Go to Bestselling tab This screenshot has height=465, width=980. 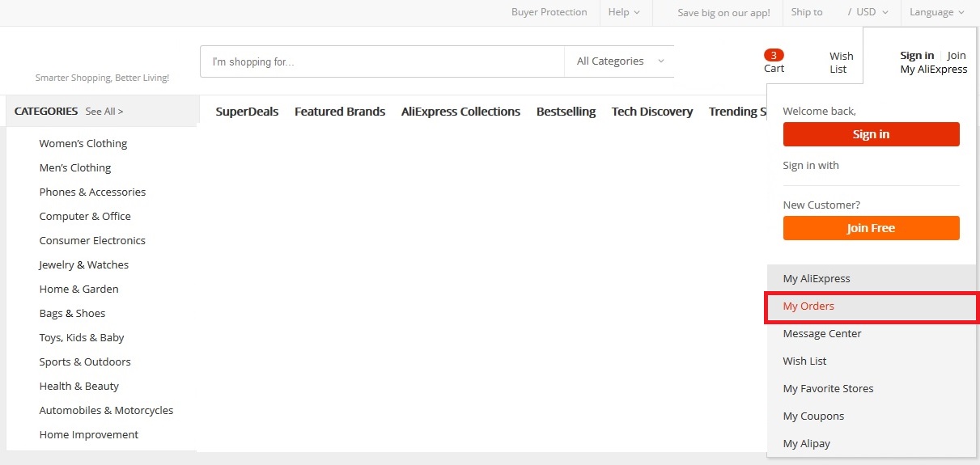point(566,112)
